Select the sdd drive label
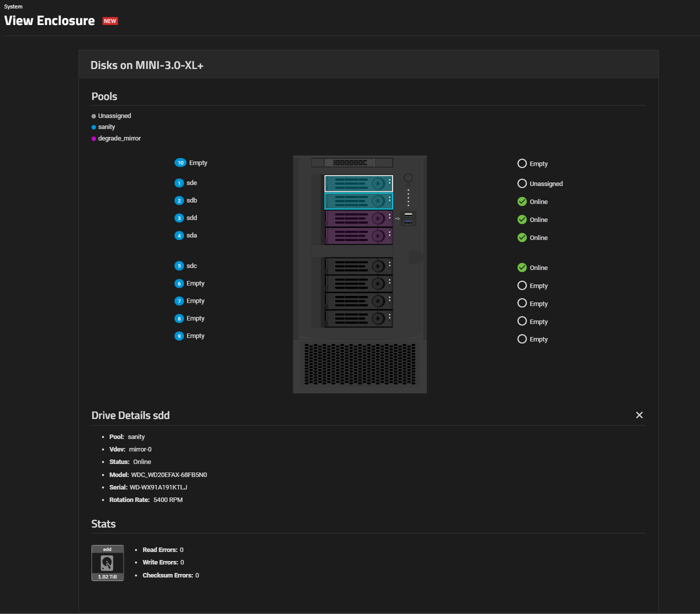700x614 pixels. (x=191, y=218)
